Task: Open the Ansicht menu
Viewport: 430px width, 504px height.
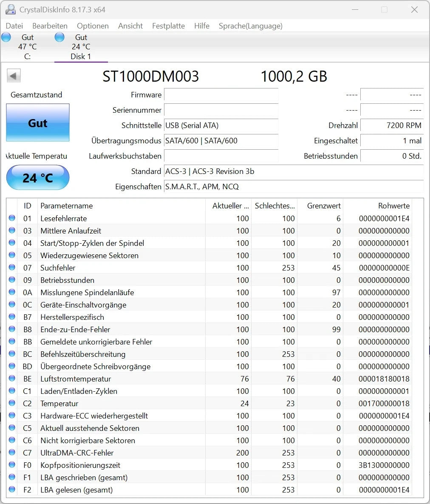Action: [x=130, y=26]
